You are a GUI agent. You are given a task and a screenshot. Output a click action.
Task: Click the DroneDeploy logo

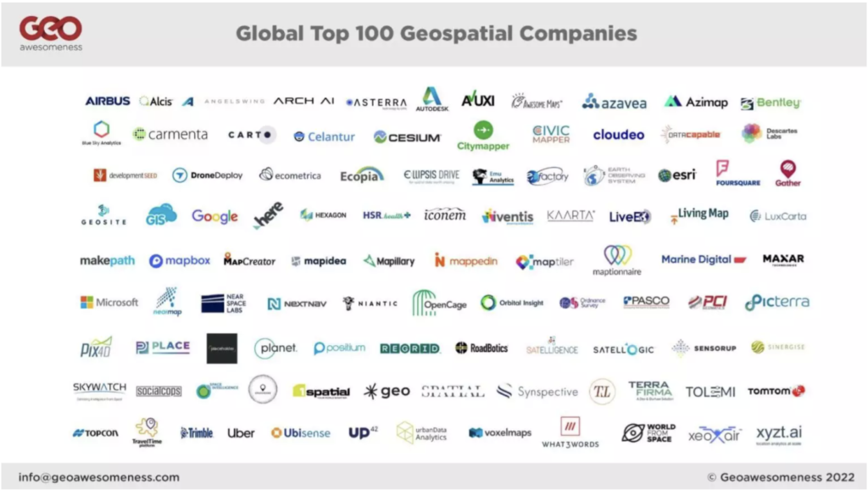tap(208, 175)
